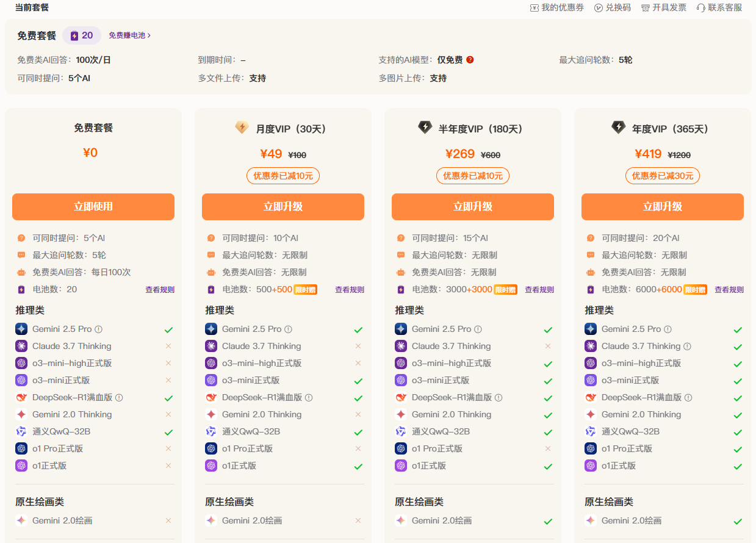Image resolution: width=756 pixels, height=543 pixels.
Task: Click 限时赠 badge in 半年度VIP
Action: coord(505,290)
